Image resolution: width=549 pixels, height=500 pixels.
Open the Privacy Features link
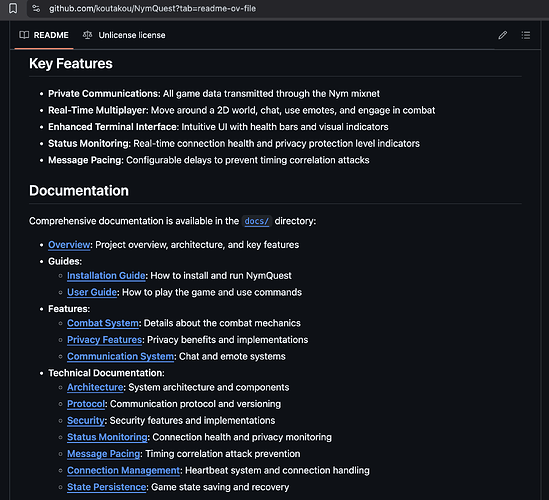(104, 340)
